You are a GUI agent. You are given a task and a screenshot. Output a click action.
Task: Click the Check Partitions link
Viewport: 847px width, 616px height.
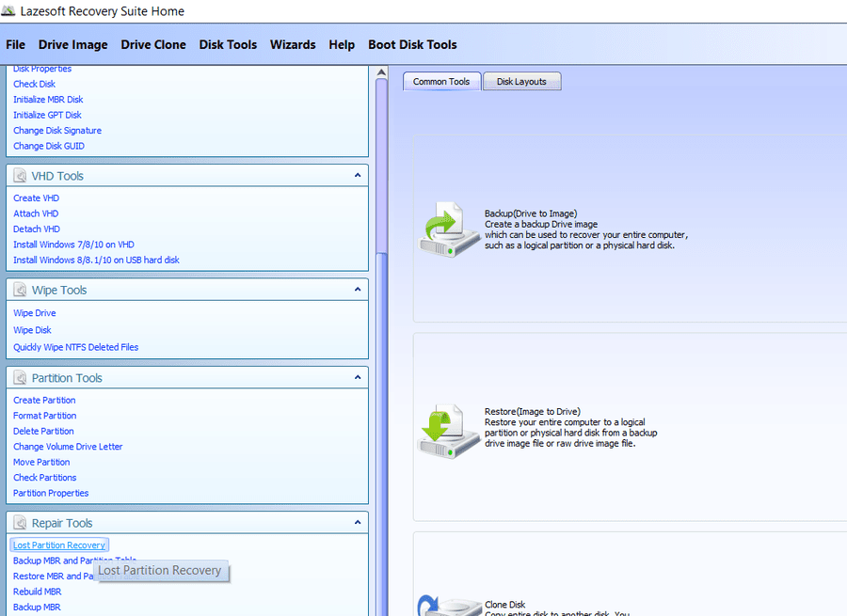(45, 478)
